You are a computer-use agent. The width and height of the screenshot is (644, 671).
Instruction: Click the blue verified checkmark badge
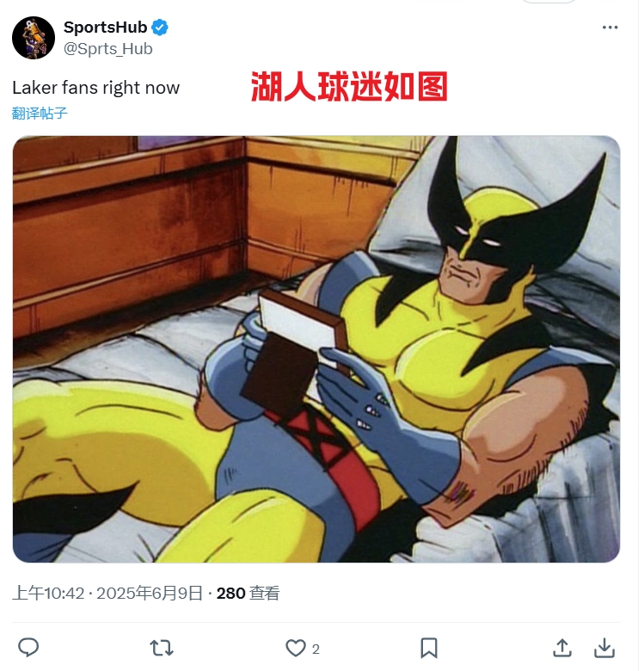point(160,28)
